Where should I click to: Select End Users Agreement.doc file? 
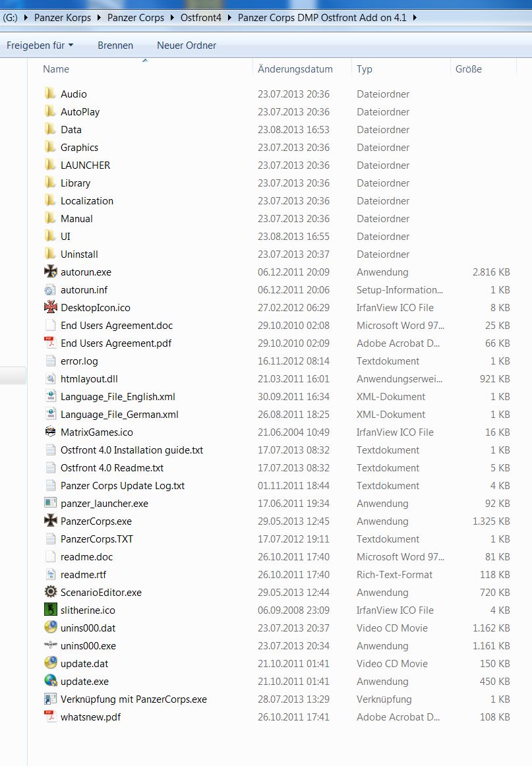(x=117, y=326)
